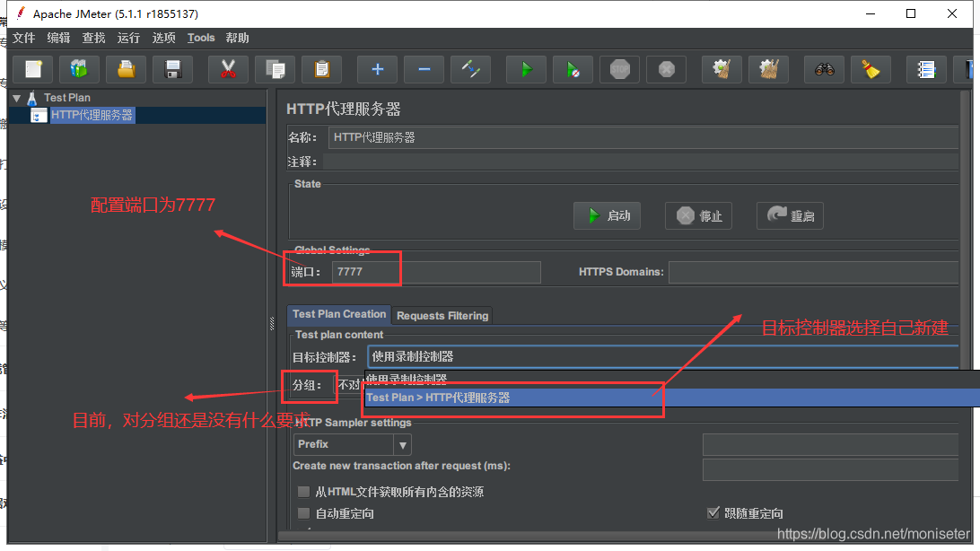
Task: Click the HTTPS Domains input field
Action: 813,272
